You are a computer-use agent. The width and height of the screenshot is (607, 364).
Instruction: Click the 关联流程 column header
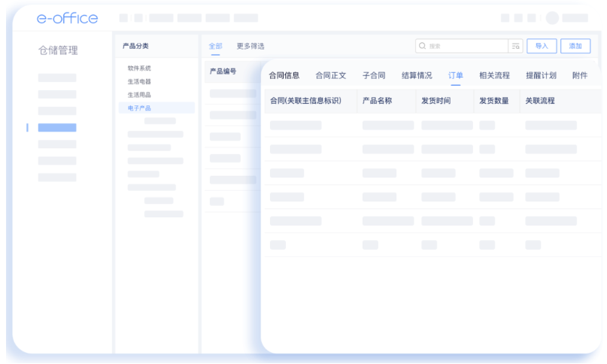coord(540,101)
